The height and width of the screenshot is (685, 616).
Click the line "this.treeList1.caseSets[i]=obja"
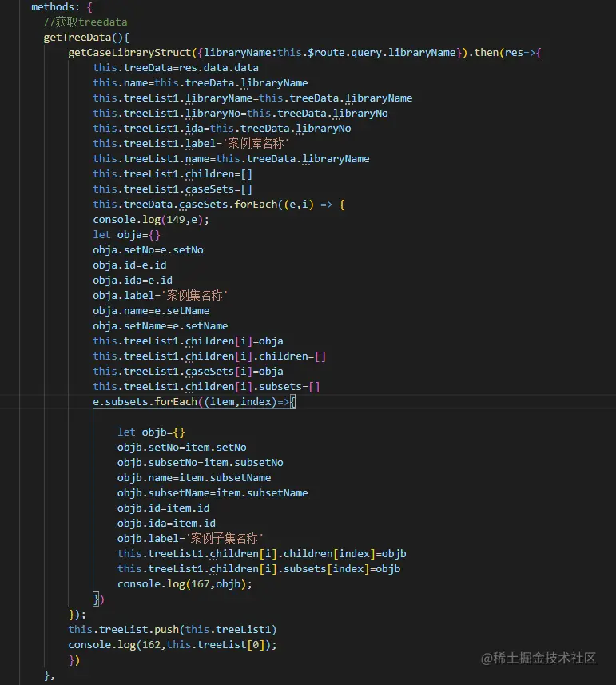click(x=188, y=372)
